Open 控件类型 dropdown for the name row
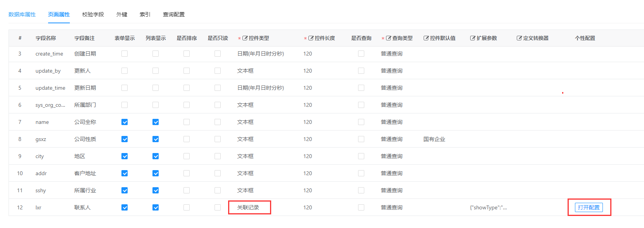The height and width of the screenshot is (228, 644). click(x=246, y=122)
